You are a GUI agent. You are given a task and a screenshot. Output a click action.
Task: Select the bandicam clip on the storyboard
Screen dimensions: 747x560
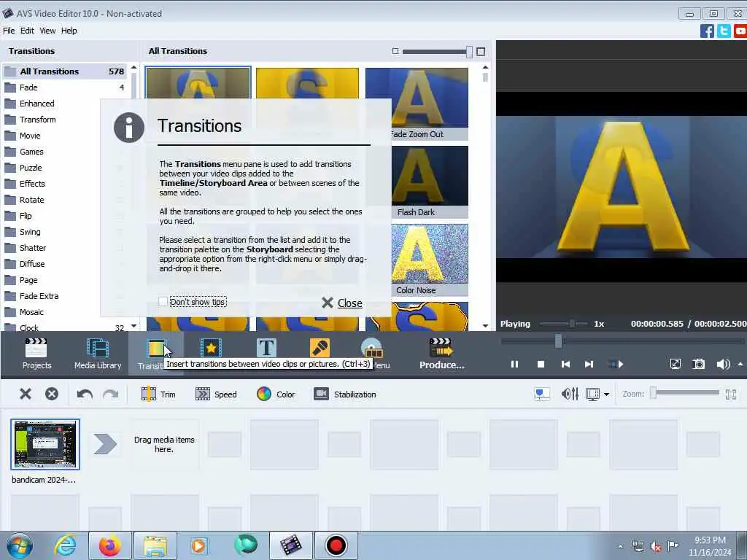[45, 444]
